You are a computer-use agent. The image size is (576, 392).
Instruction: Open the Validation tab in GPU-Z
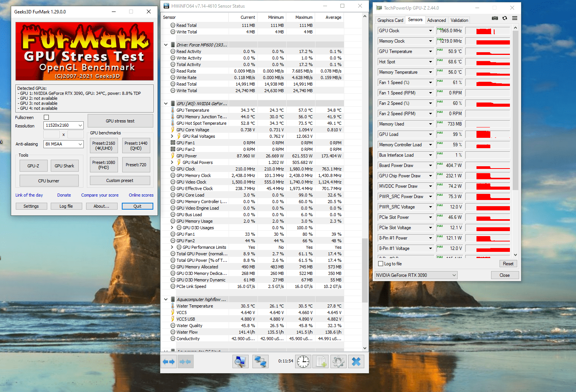[459, 20]
